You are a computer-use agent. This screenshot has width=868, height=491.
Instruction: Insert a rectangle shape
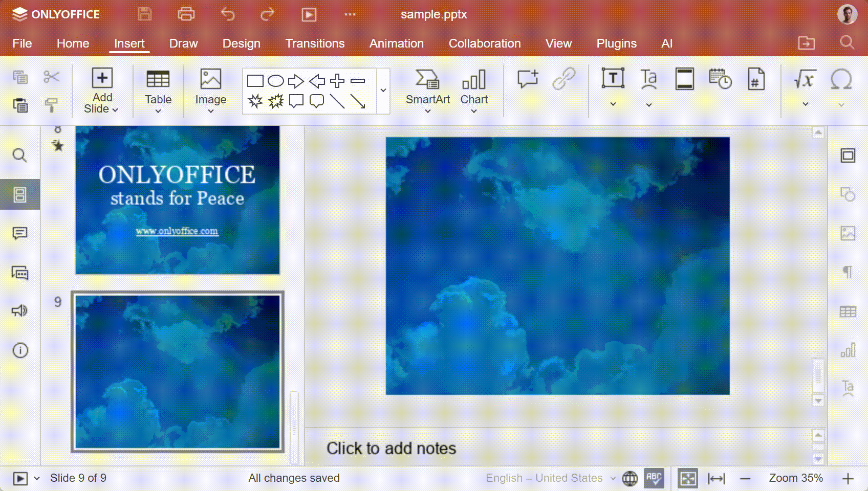point(255,81)
